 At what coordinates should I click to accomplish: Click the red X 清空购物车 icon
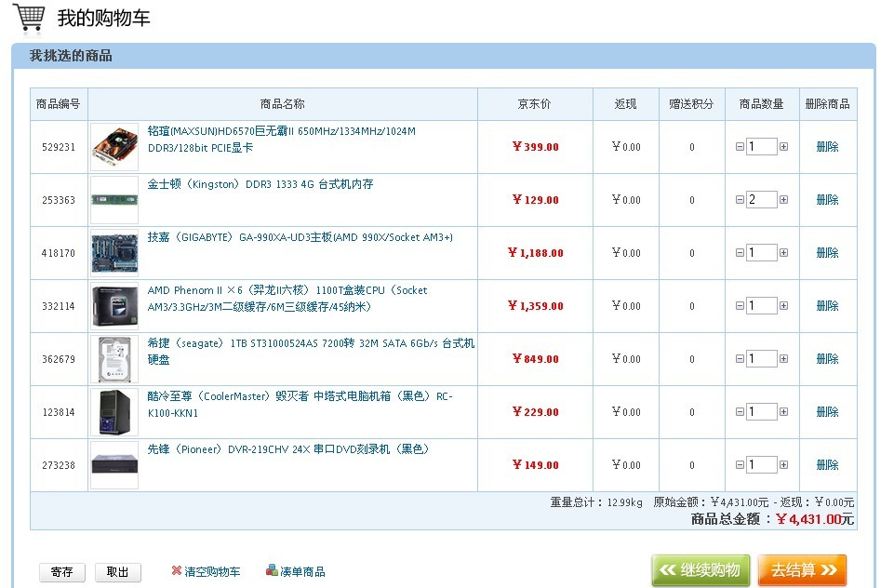click(177, 570)
